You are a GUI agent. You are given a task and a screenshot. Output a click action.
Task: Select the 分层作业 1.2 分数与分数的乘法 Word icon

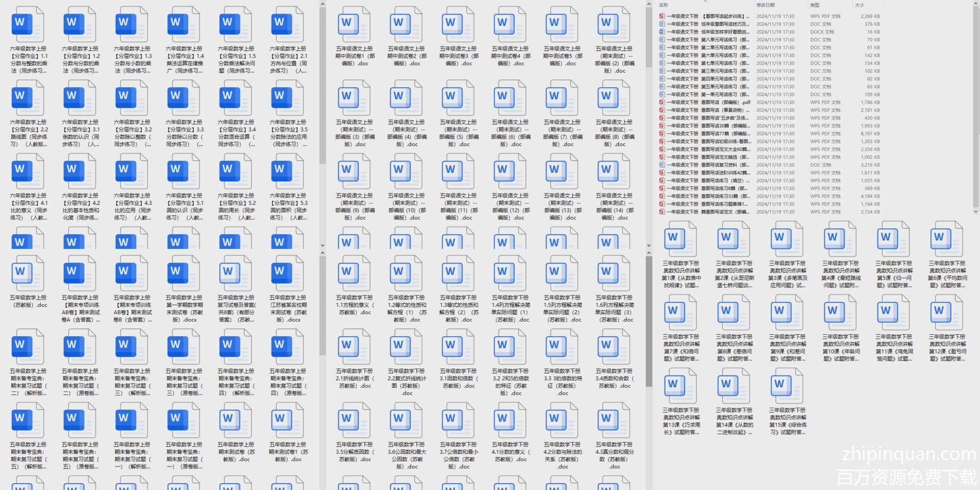[80, 24]
